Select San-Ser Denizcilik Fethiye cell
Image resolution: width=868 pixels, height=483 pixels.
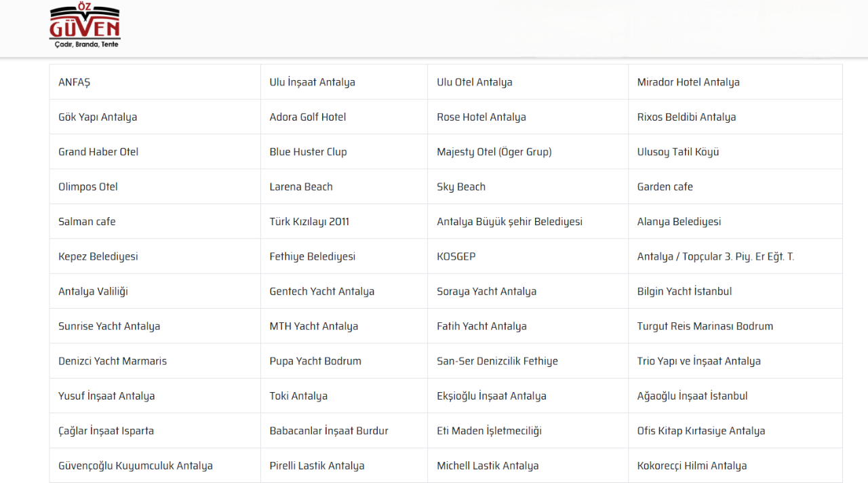point(497,361)
